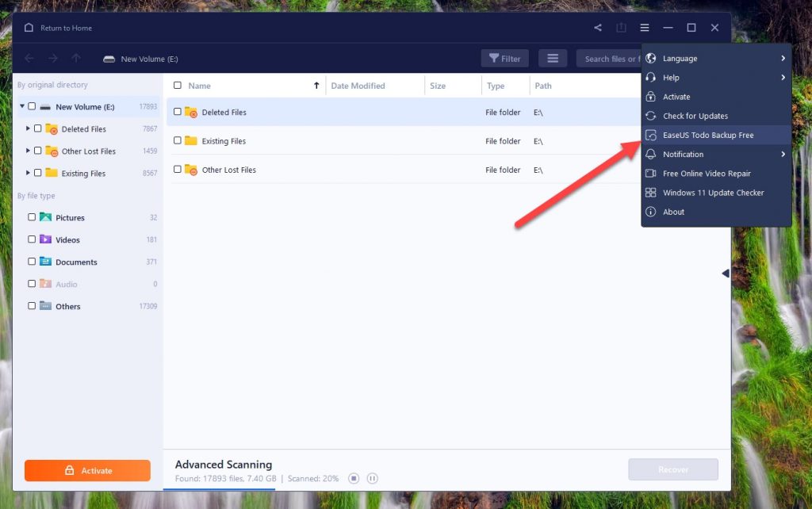This screenshot has height=509, width=812.
Task: Open the Filter options
Action: click(504, 58)
